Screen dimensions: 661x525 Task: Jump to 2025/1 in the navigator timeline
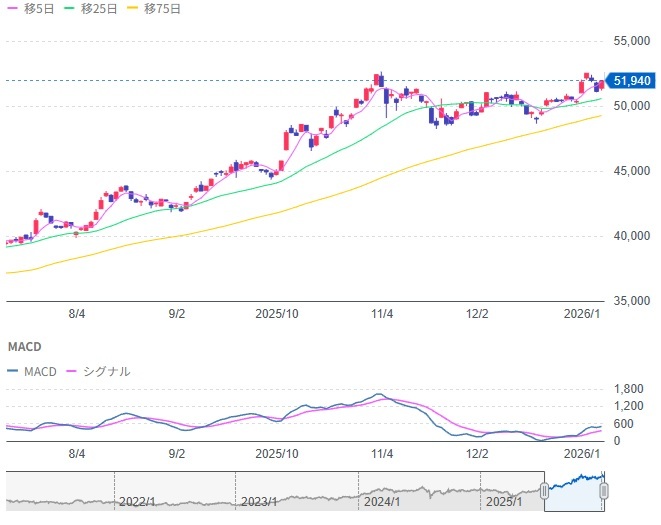click(503, 501)
